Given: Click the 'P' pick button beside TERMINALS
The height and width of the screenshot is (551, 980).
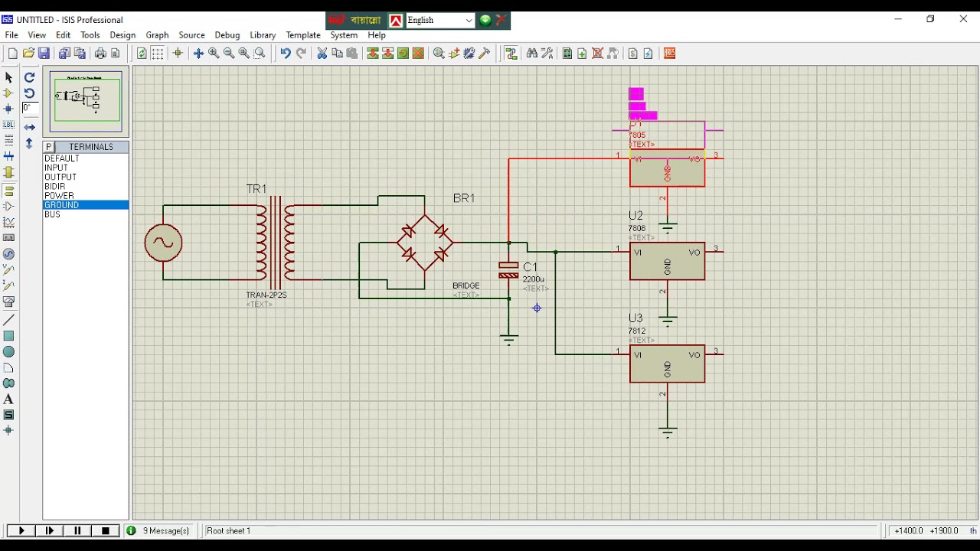Looking at the screenshot, I should coord(48,147).
